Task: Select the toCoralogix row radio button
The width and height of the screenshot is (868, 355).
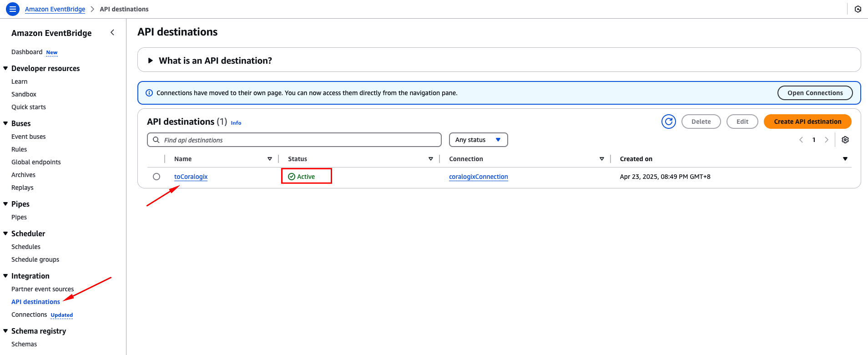Action: 156,177
